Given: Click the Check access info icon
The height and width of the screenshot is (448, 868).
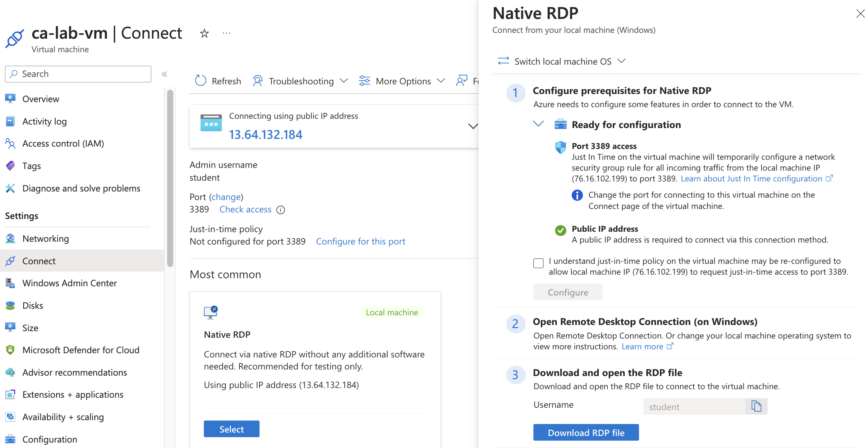Looking at the screenshot, I should pos(281,210).
